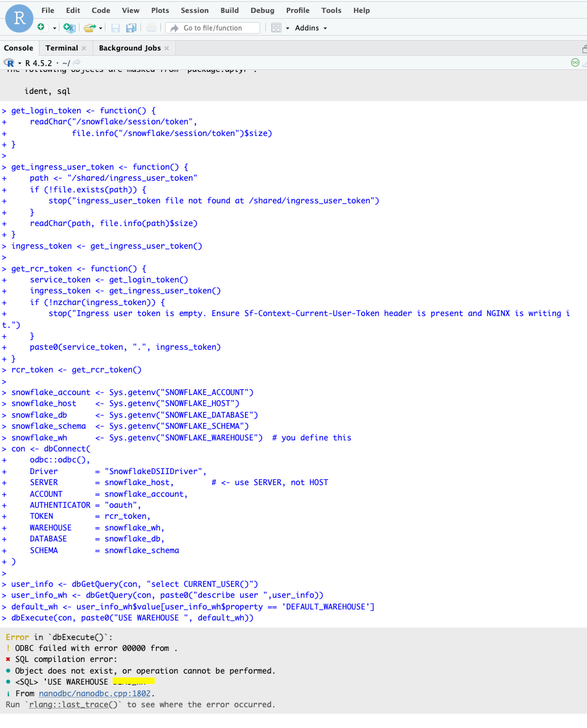Click the Go to file/function field

[x=212, y=28]
